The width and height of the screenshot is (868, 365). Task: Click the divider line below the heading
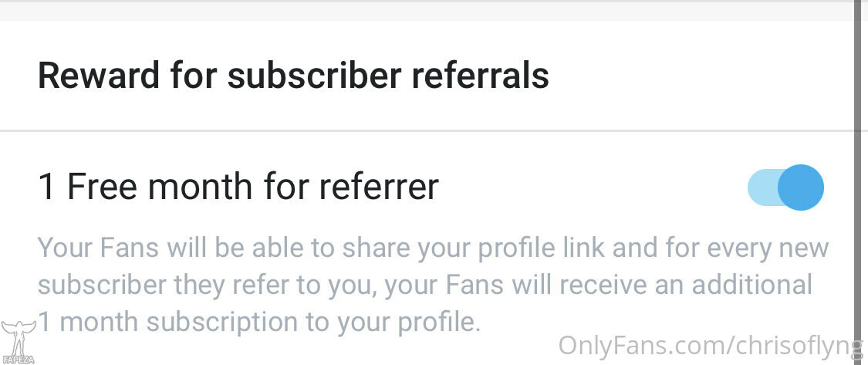pyautogui.click(x=424, y=130)
